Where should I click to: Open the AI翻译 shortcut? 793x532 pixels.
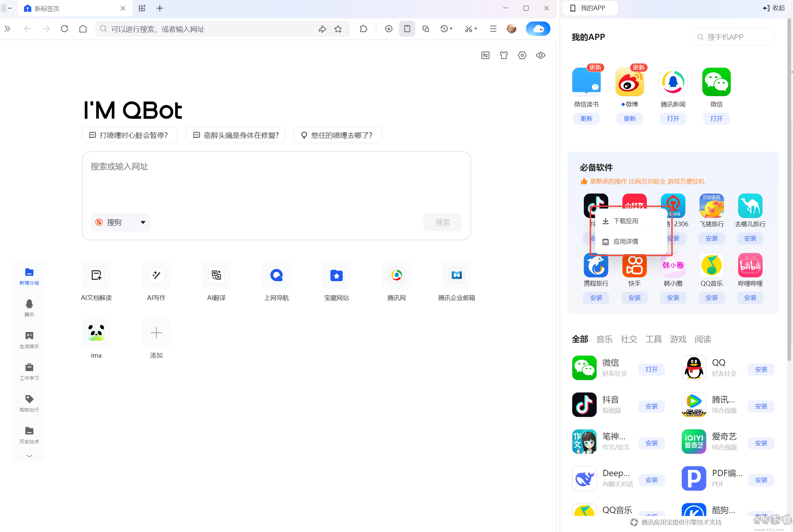(x=216, y=282)
